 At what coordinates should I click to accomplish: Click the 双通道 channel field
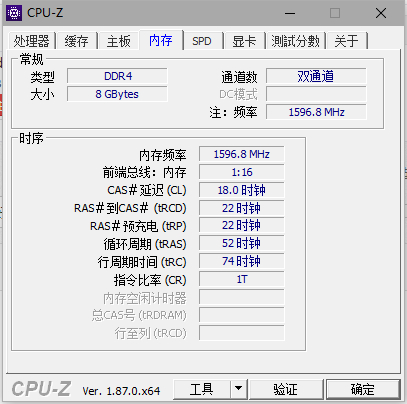coord(316,76)
